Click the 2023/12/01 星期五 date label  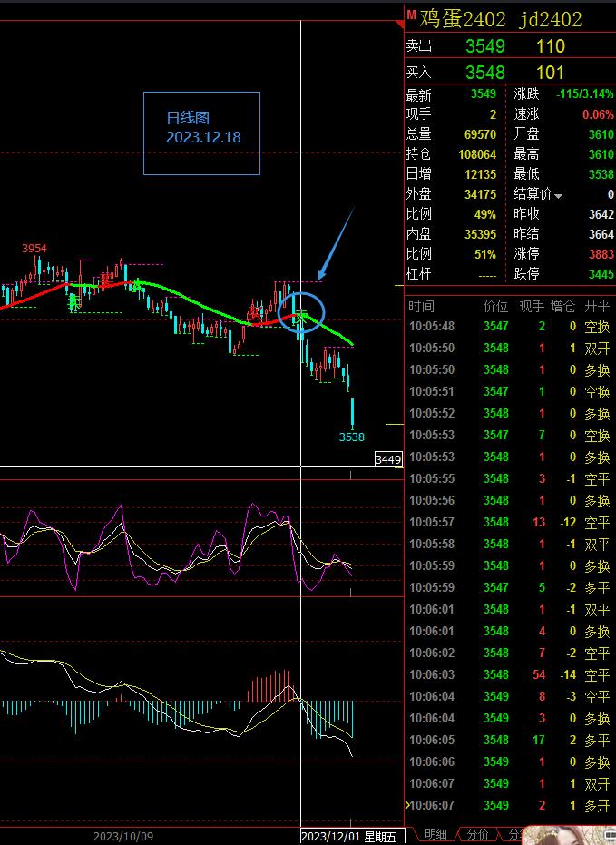click(x=352, y=837)
